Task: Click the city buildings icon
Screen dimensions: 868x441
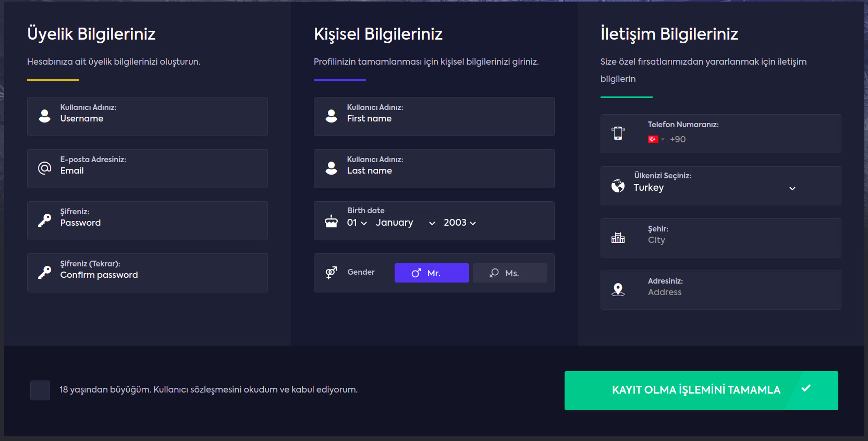Action: tap(618, 238)
